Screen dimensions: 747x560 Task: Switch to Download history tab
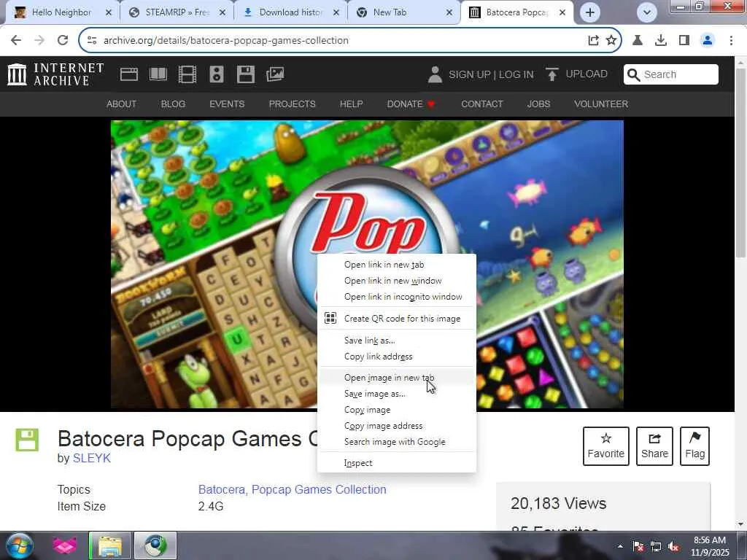[291, 12]
